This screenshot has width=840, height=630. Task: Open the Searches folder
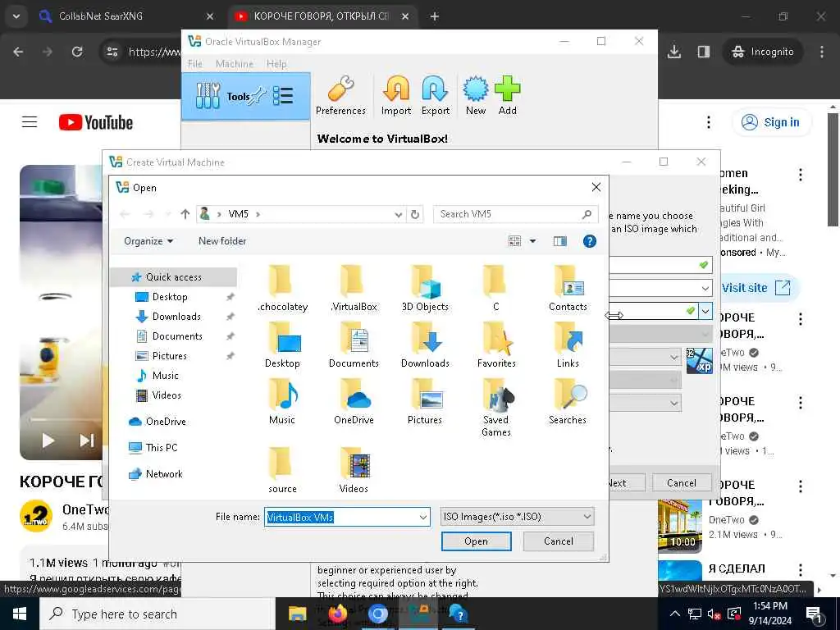click(x=568, y=402)
